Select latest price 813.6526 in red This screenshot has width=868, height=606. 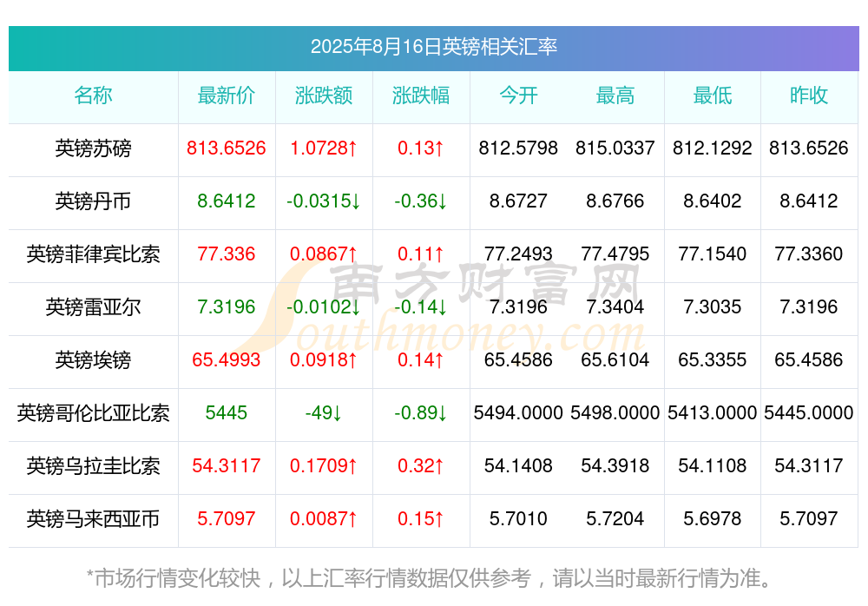(227, 148)
